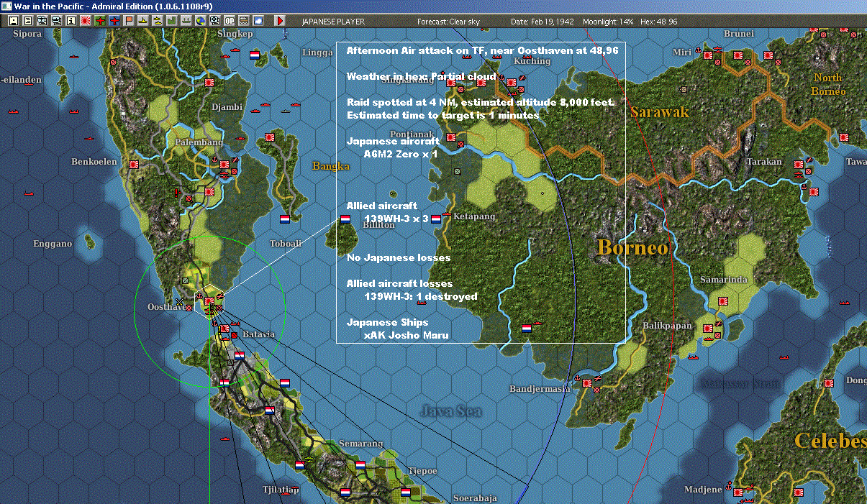Screen dimensions: 867x504
Task: Select the Dutch flag near Ketapang
Action: 435,219
